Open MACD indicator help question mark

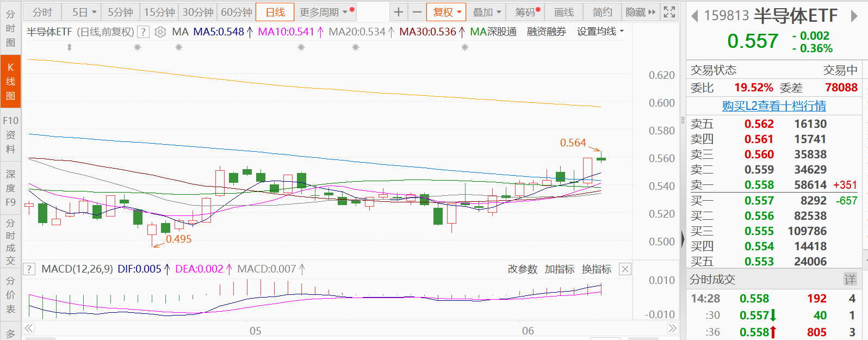tap(29, 269)
